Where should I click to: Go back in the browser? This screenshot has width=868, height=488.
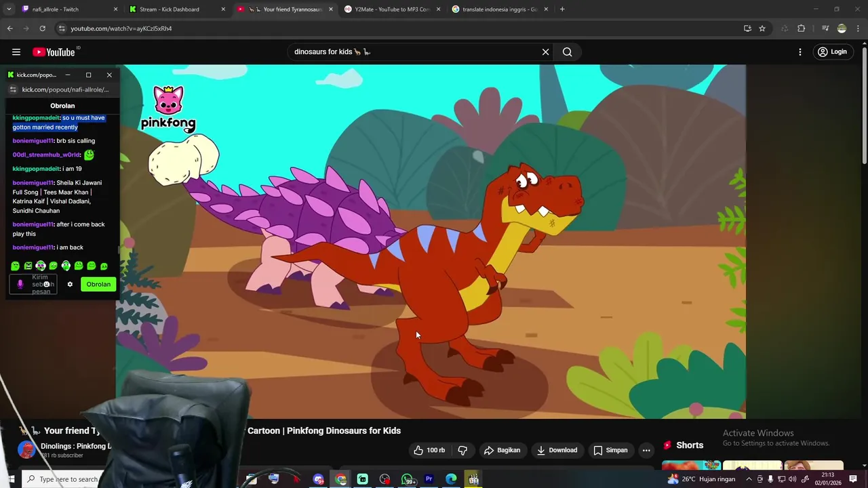[9, 28]
